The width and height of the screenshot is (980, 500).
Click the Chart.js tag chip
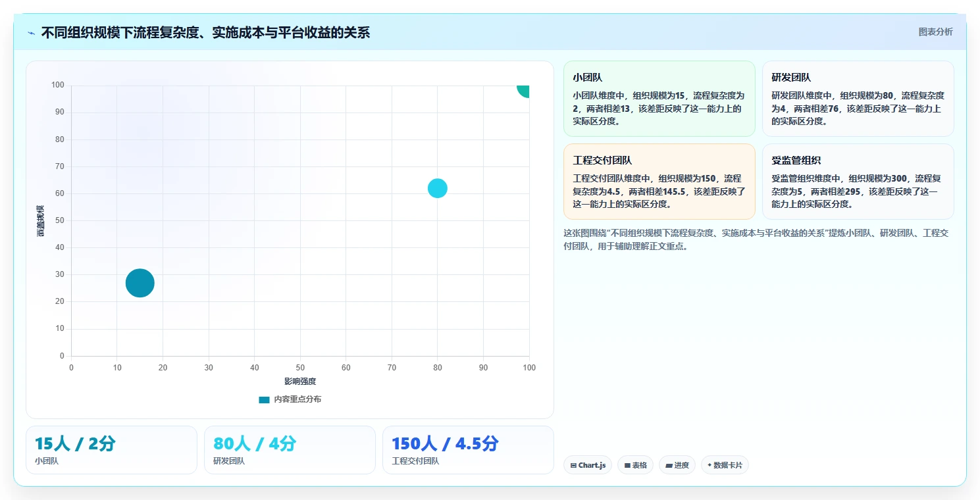[x=588, y=465]
